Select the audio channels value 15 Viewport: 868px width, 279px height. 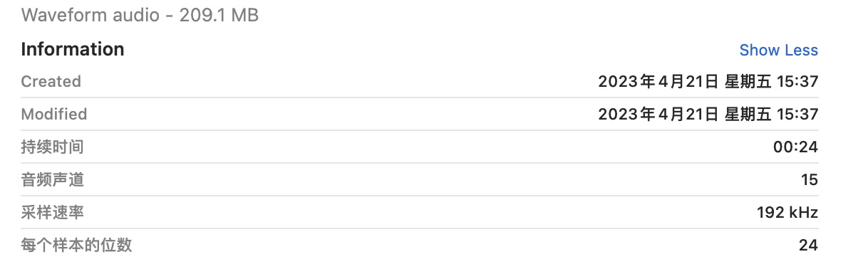[810, 180]
